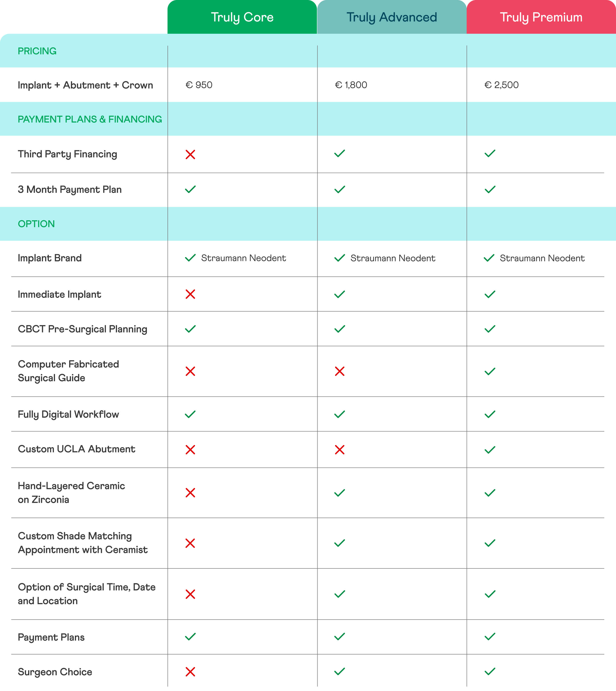
Task: Click Core red X for Surgeon Choice
Action: 190,672
